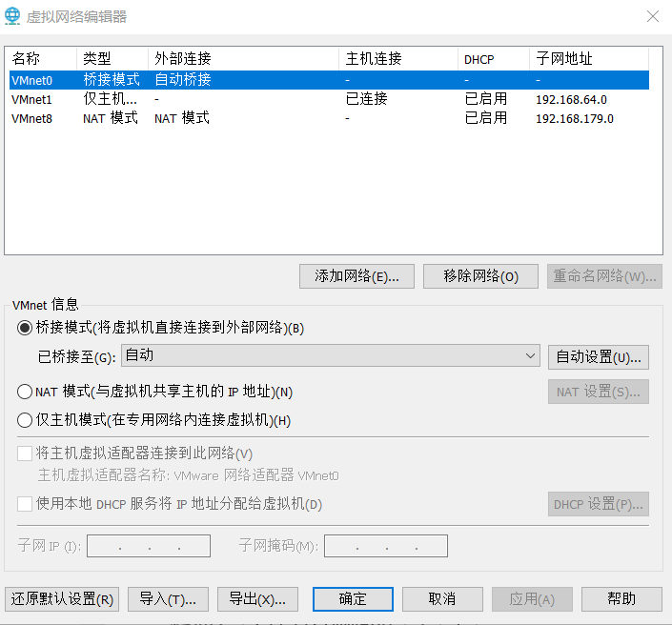Select the VMnet1 row
This screenshot has height=625, width=672.
(329, 99)
